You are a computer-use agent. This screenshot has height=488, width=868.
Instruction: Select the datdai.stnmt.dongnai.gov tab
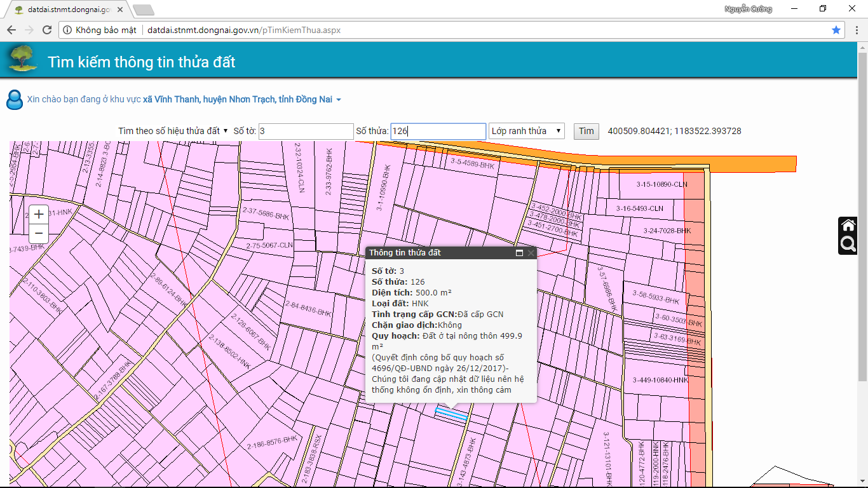point(68,10)
